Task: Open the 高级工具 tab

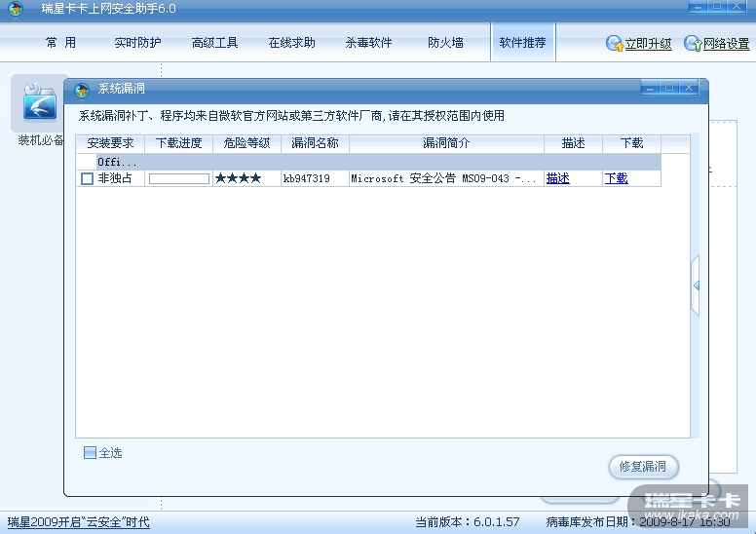Action: pos(215,43)
